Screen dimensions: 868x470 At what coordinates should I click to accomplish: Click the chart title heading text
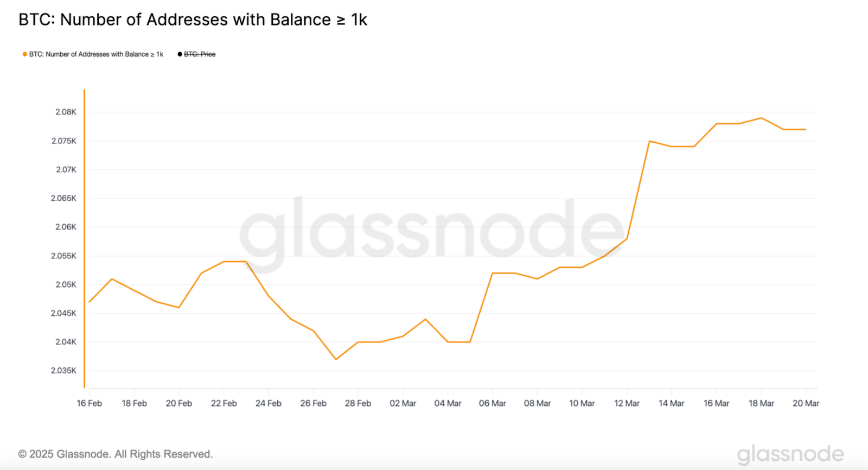[x=193, y=20]
